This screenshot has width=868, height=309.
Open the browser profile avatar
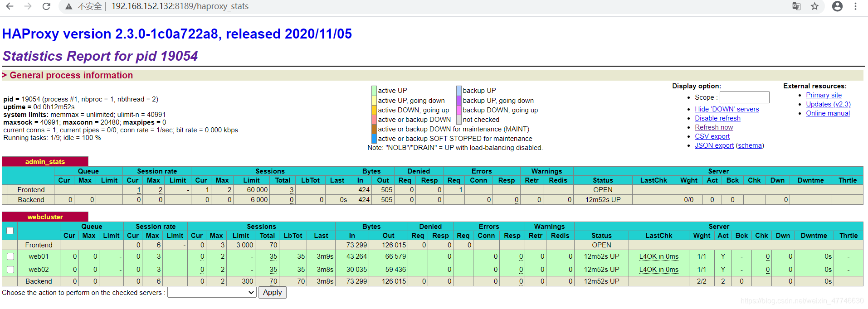(837, 6)
